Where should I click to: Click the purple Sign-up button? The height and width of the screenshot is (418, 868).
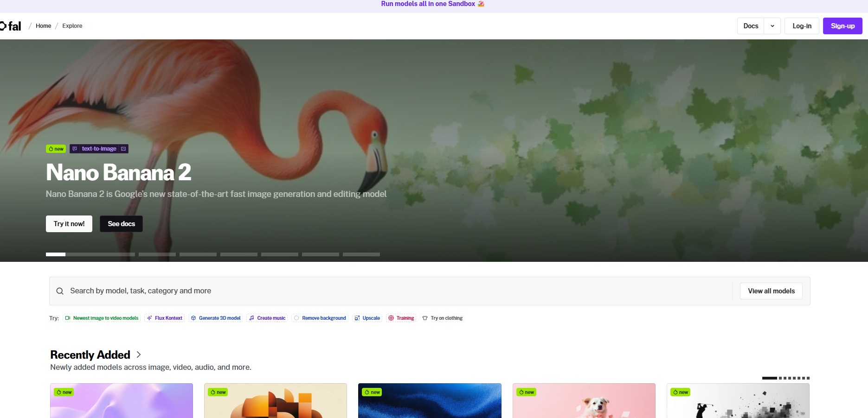coord(842,26)
